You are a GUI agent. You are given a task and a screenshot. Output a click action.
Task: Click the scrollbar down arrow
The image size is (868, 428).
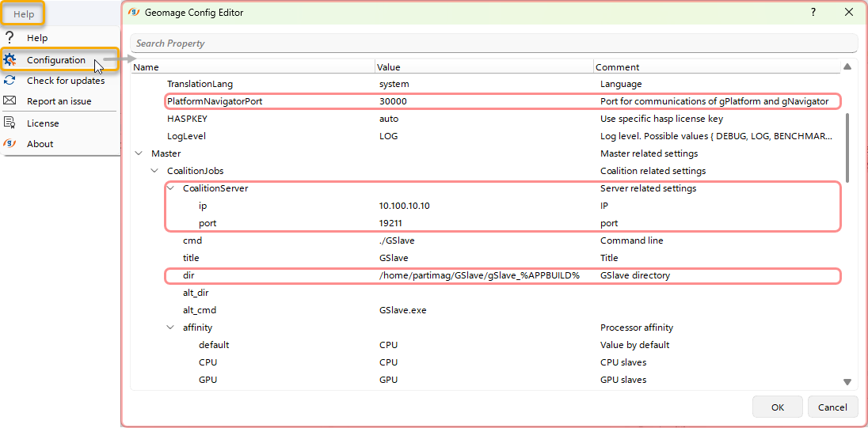coord(847,381)
